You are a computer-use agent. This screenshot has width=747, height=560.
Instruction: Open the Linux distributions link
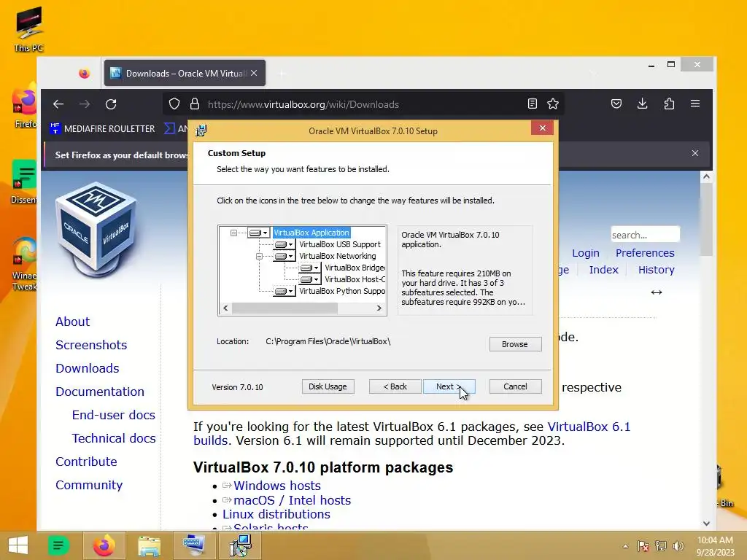tap(276, 514)
